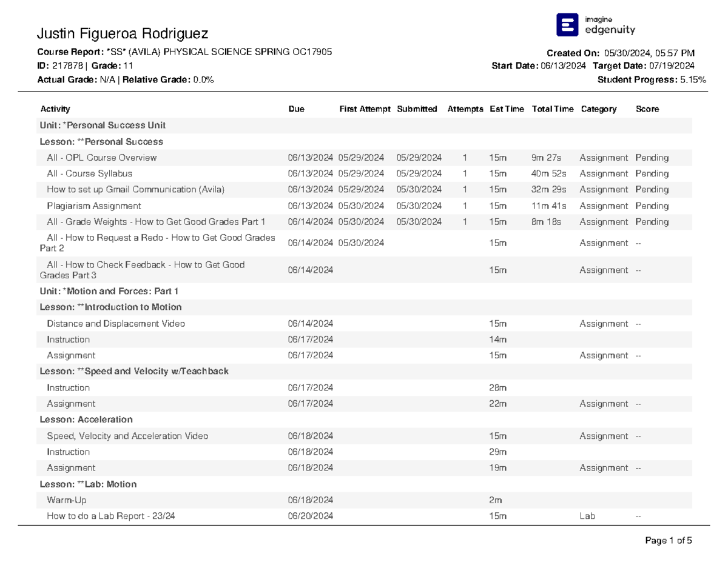Viewport: 728px width, 562px height.
Task: Select the Lesson Lab: Motion row
Action: (364, 484)
